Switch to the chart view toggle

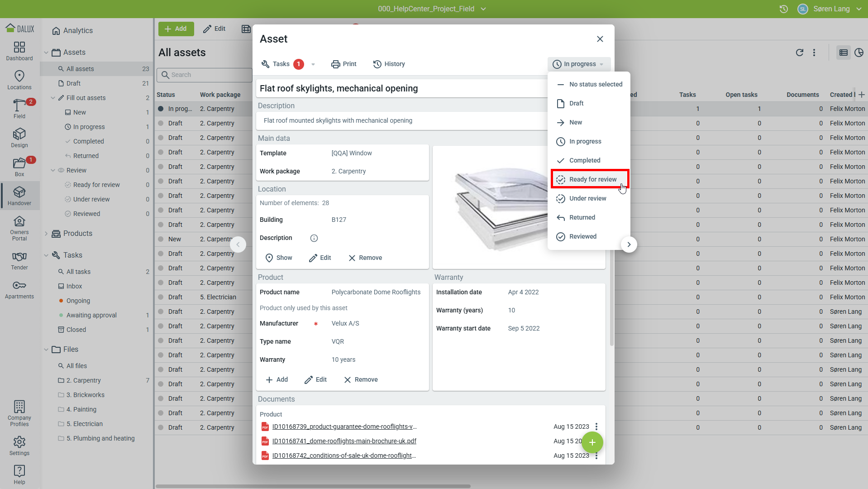click(858, 53)
